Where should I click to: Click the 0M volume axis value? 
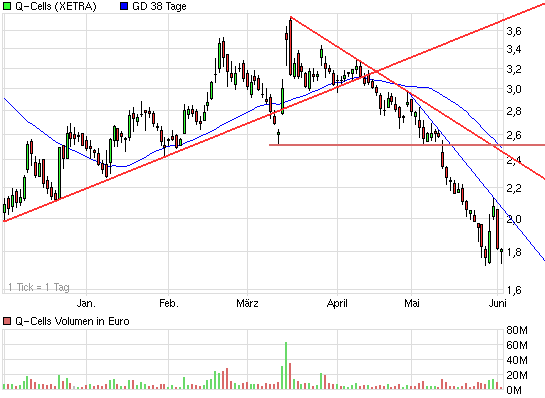pyautogui.click(x=514, y=390)
